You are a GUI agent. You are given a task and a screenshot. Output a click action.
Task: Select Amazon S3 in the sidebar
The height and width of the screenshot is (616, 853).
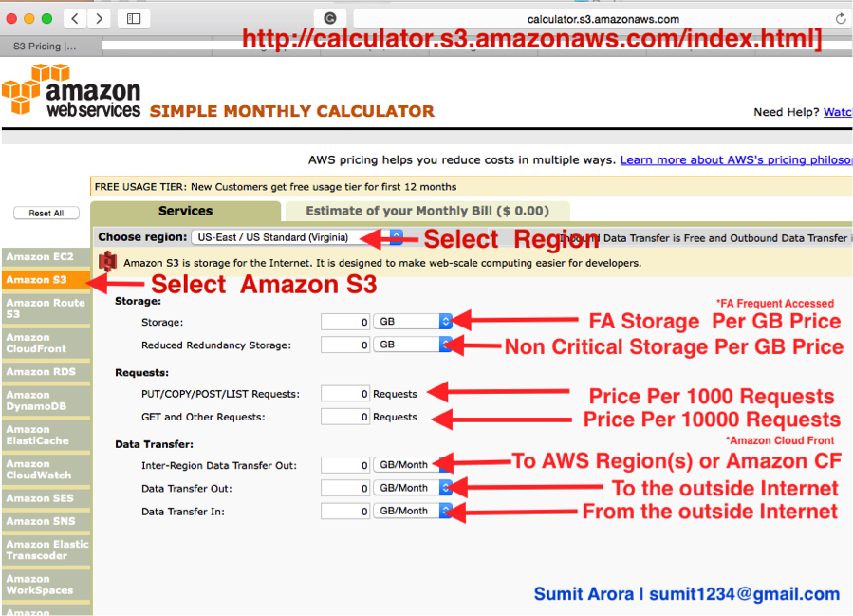tap(46, 280)
